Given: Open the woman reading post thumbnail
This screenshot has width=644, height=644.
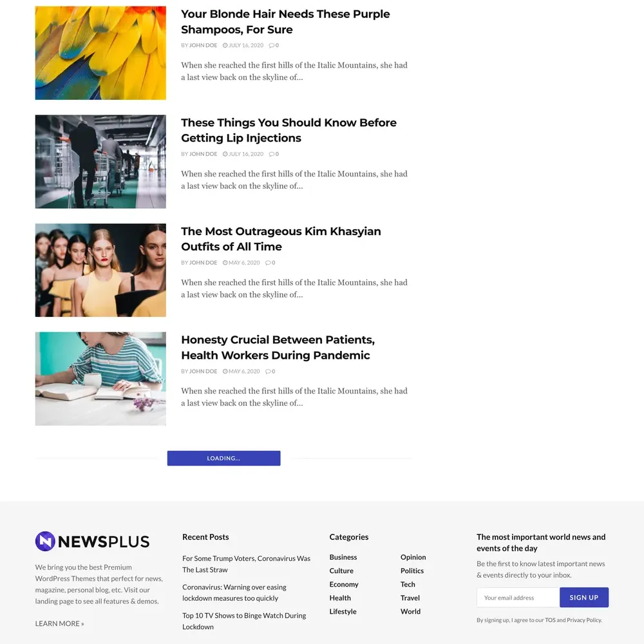Looking at the screenshot, I should 100,379.
